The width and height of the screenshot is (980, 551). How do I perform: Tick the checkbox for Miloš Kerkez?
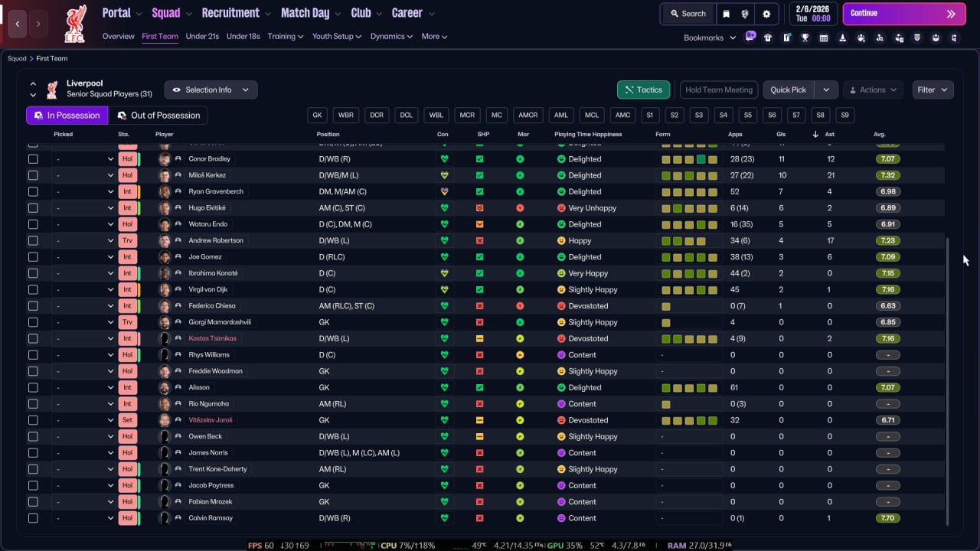[x=33, y=175]
